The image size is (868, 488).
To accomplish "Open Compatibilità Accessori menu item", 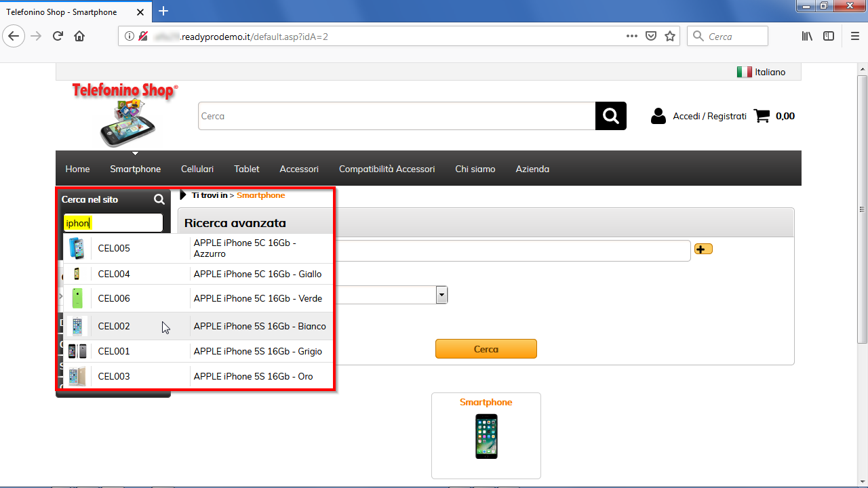I will click(x=387, y=169).
